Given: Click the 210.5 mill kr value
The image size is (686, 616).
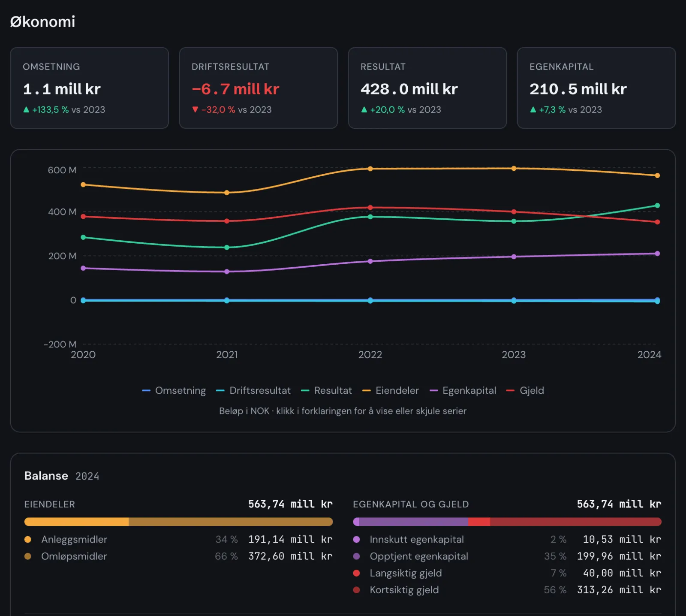Looking at the screenshot, I should click(578, 89).
